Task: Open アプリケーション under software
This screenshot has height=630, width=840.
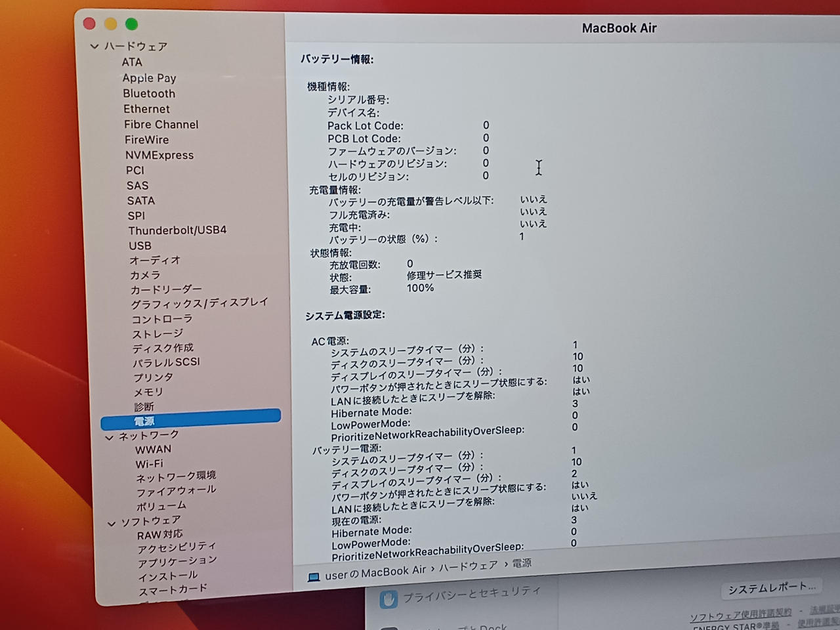Action: (177, 562)
